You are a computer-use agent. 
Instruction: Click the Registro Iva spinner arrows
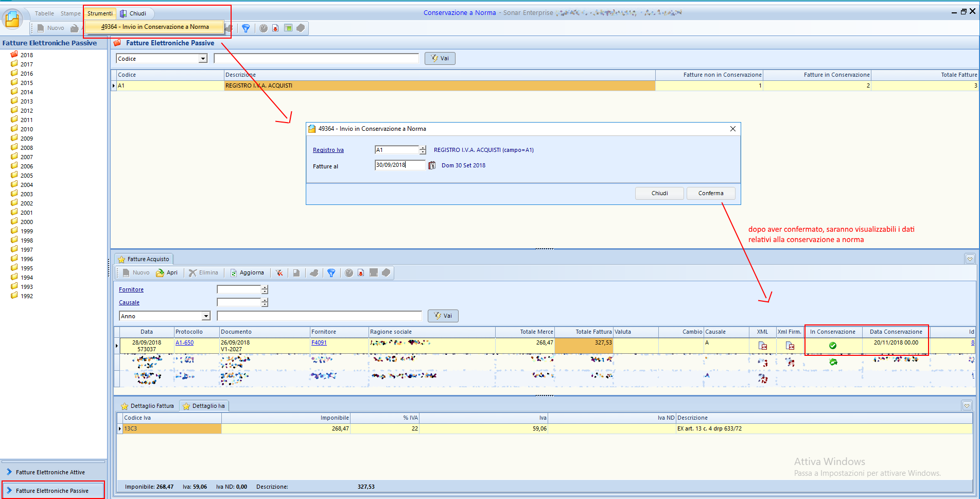423,150
